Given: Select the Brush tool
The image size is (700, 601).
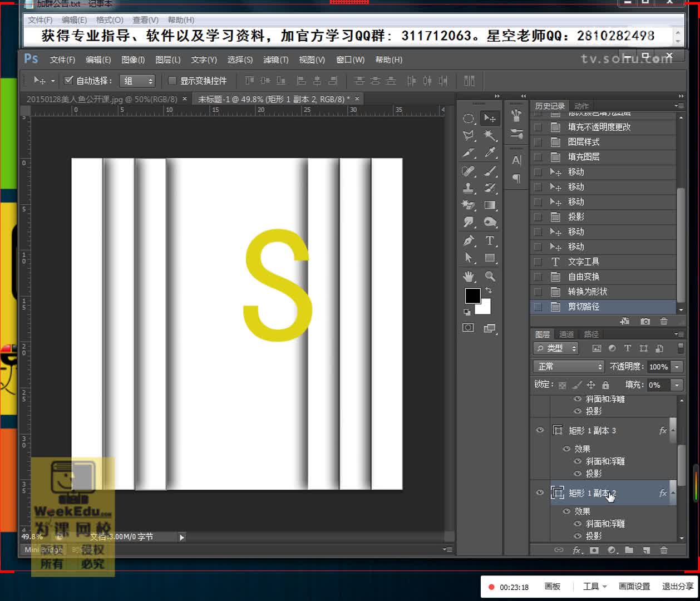Looking at the screenshot, I should click(x=490, y=171).
